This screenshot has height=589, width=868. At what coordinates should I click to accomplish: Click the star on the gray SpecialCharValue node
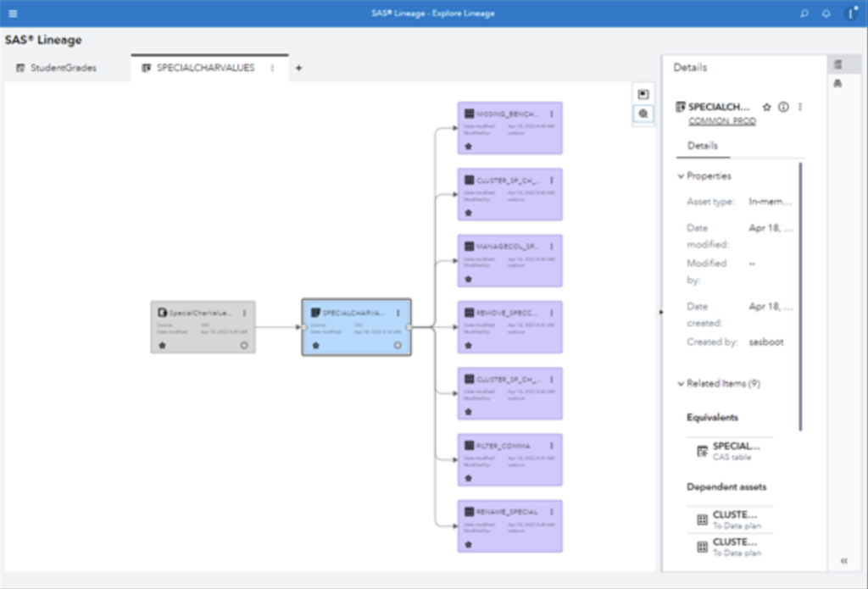pyautogui.click(x=162, y=346)
